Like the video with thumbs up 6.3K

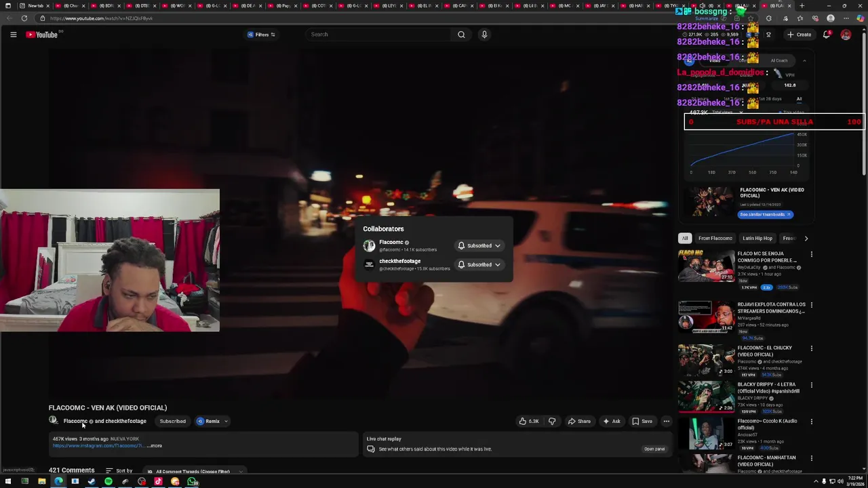(529, 422)
